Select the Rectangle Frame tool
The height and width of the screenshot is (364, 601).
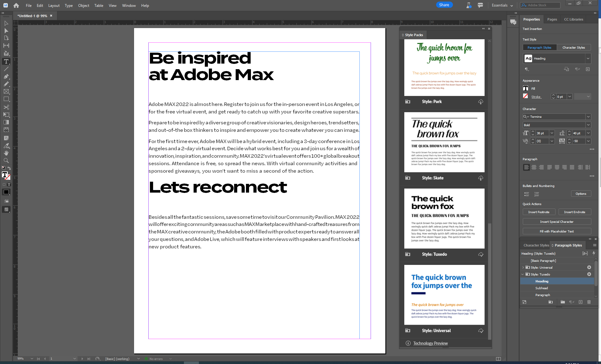(x=6, y=91)
